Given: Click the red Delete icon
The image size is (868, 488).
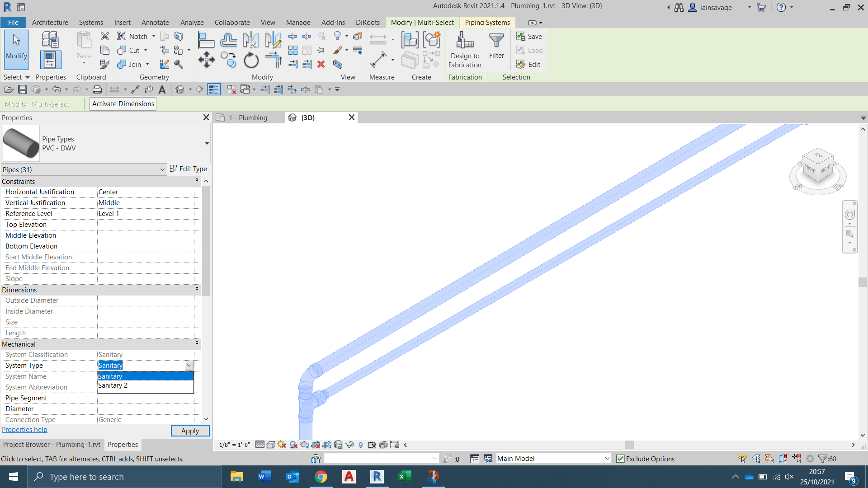Looking at the screenshot, I should [x=321, y=64].
